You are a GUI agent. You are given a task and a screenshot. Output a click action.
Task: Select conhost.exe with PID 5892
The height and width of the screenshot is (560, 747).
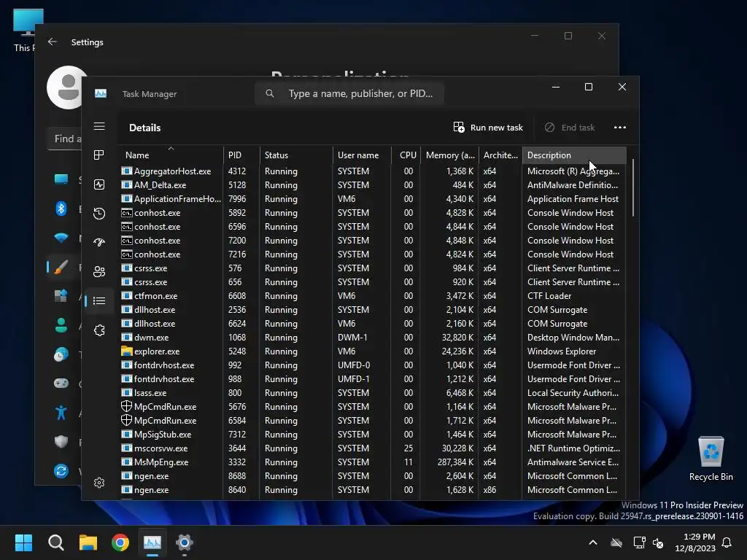click(373, 212)
